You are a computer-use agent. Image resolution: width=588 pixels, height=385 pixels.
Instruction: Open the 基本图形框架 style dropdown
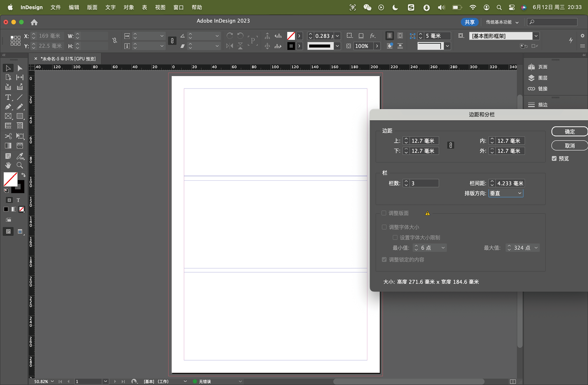coord(536,36)
